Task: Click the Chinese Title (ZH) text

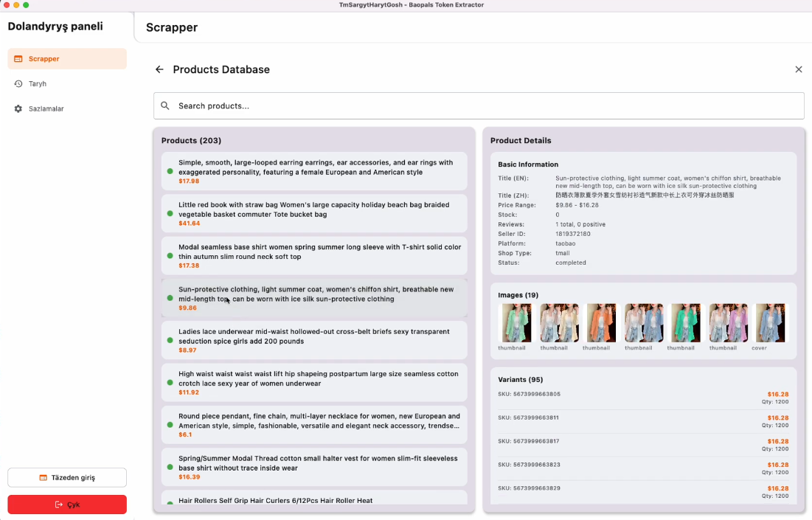Action: (645, 195)
